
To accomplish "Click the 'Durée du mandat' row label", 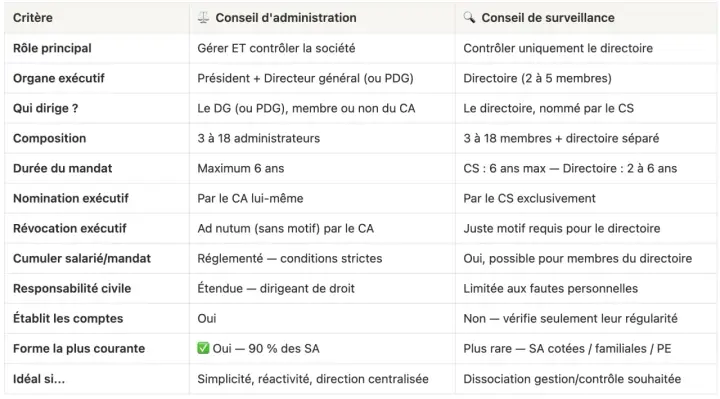I will pos(62,169).
